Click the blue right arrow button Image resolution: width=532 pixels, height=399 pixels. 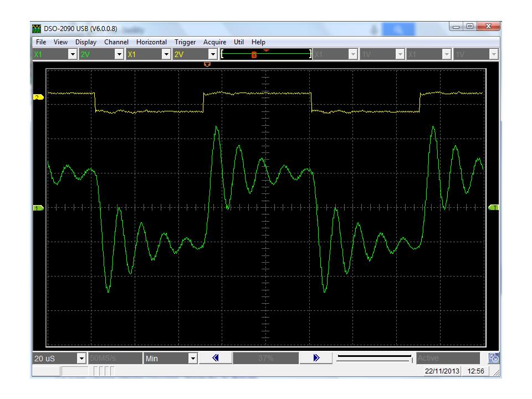pos(316,358)
